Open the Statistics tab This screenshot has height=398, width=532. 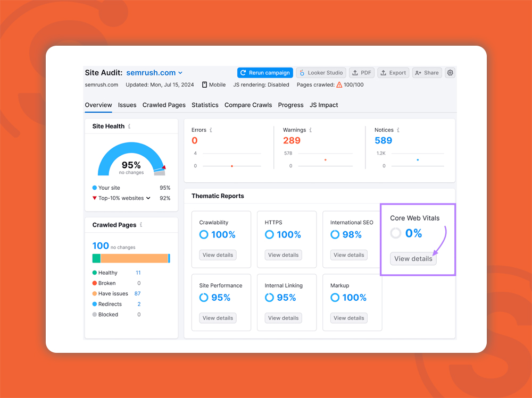tap(205, 105)
